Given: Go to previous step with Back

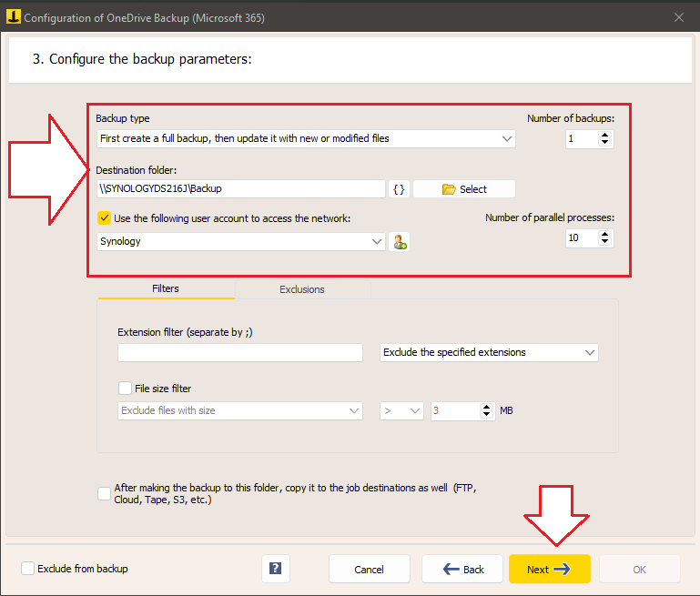Looking at the screenshot, I should click(462, 569).
